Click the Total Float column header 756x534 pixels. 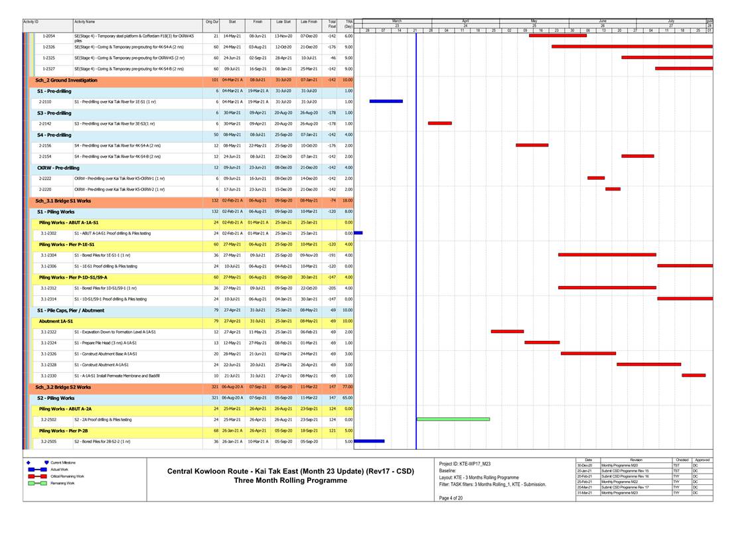click(x=332, y=23)
